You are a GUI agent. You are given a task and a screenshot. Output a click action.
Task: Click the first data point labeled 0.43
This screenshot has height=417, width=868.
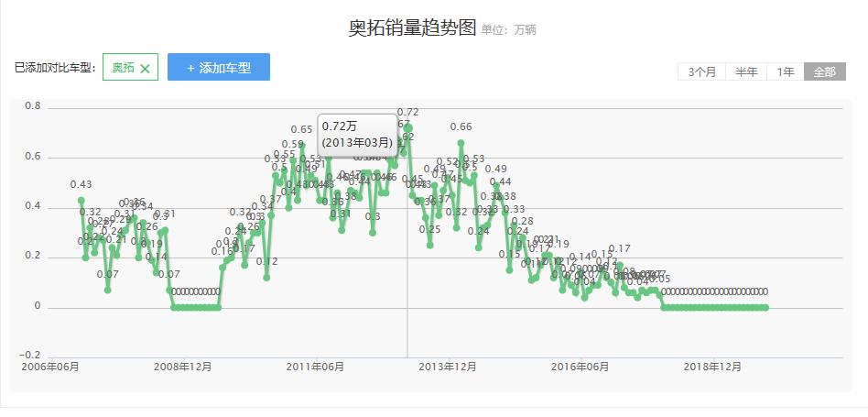pos(81,201)
